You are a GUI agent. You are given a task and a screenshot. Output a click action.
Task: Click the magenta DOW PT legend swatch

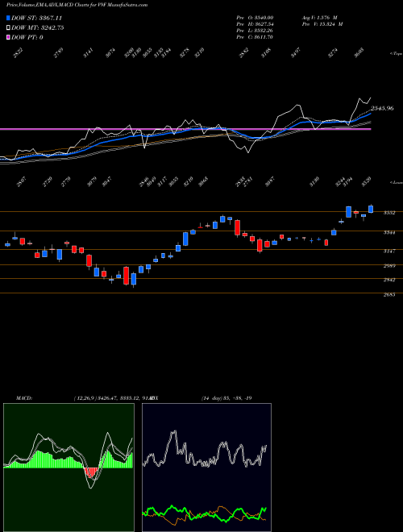pyautogui.click(x=8, y=37)
